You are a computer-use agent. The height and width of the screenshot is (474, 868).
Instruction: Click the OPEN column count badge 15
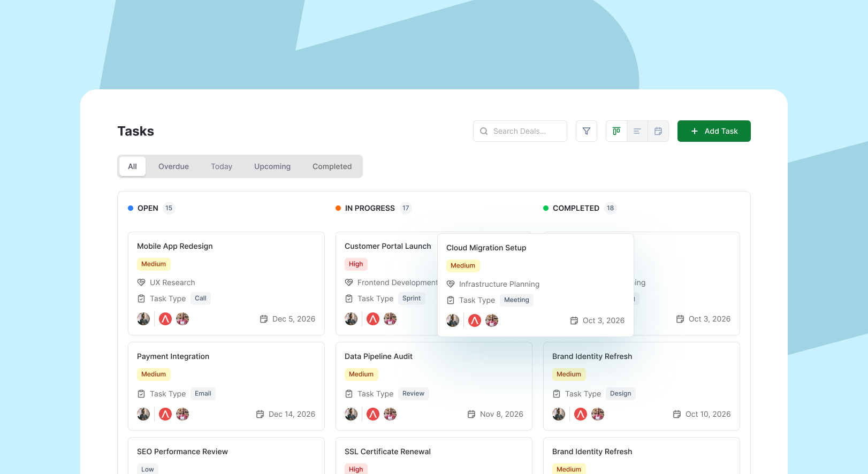169,208
